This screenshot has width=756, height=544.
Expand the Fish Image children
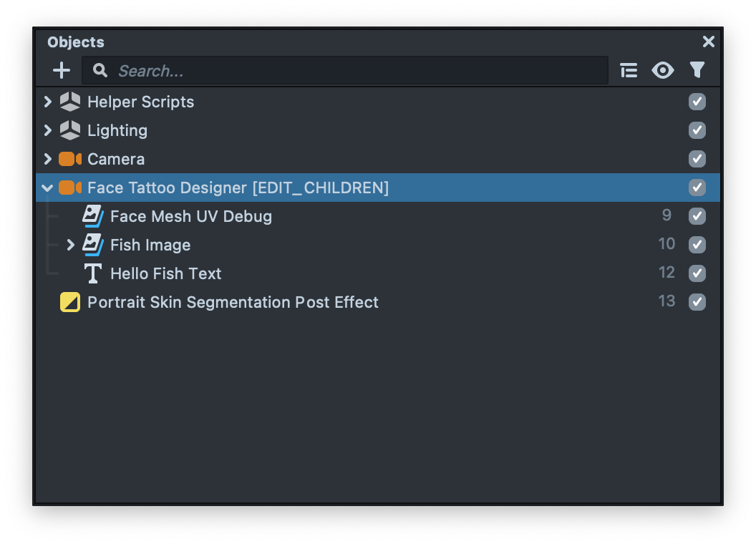pos(71,245)
